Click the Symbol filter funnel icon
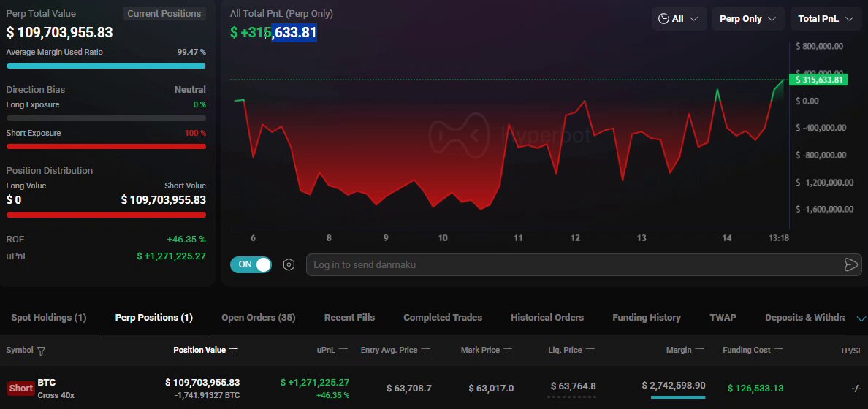This screenshot has width=868, height=409. 41,351
